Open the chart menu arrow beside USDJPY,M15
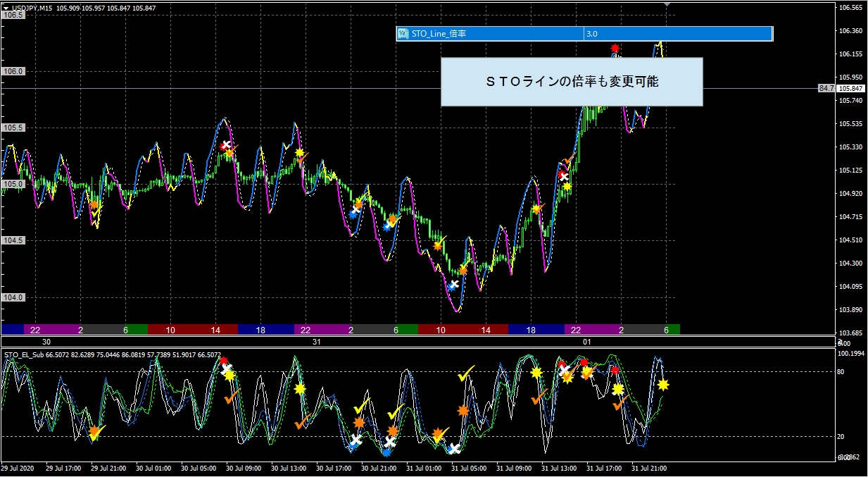The image size is (868, 477). [6, 8]
